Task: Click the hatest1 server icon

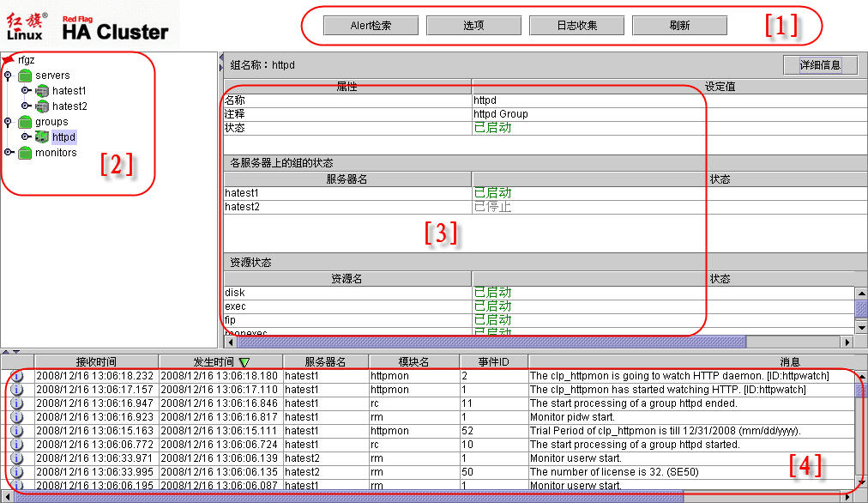Action: tap(42, 91)
